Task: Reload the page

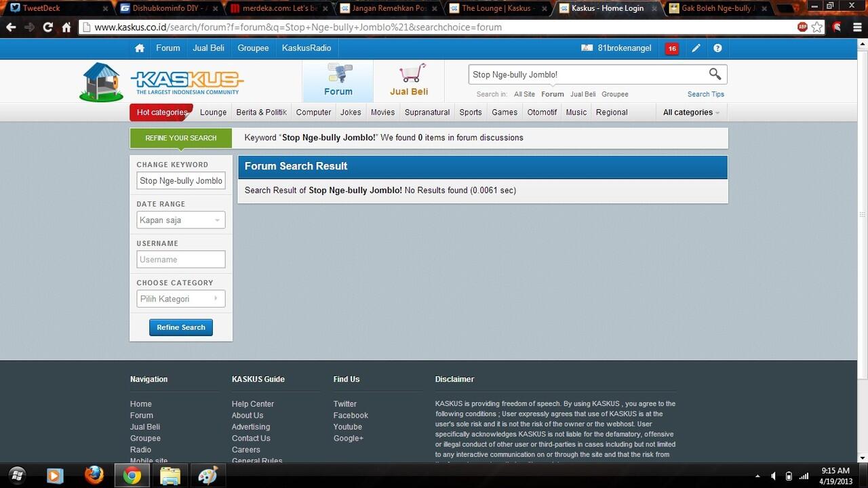Action: pos(47,27)
